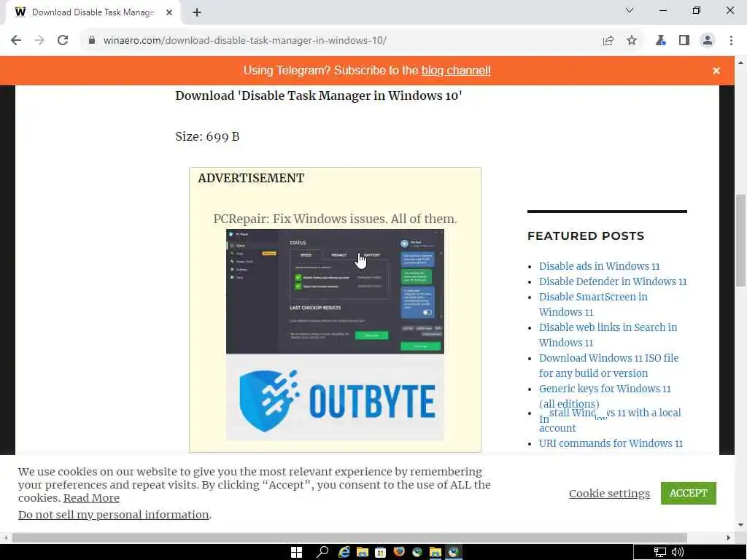
Task: Click the scroll up arrow
Action: point(741,63)
